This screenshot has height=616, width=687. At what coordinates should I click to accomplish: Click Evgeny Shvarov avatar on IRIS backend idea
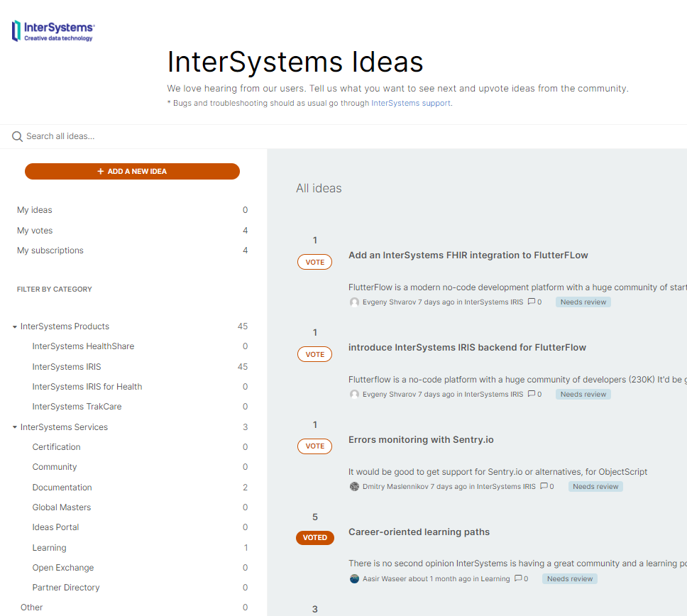(x=354, y=395)
